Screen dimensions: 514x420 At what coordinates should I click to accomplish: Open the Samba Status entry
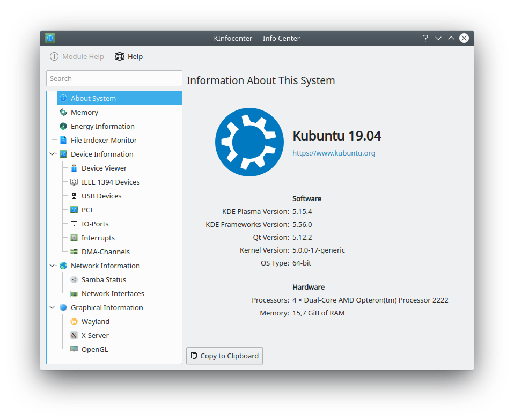(125, 280)
